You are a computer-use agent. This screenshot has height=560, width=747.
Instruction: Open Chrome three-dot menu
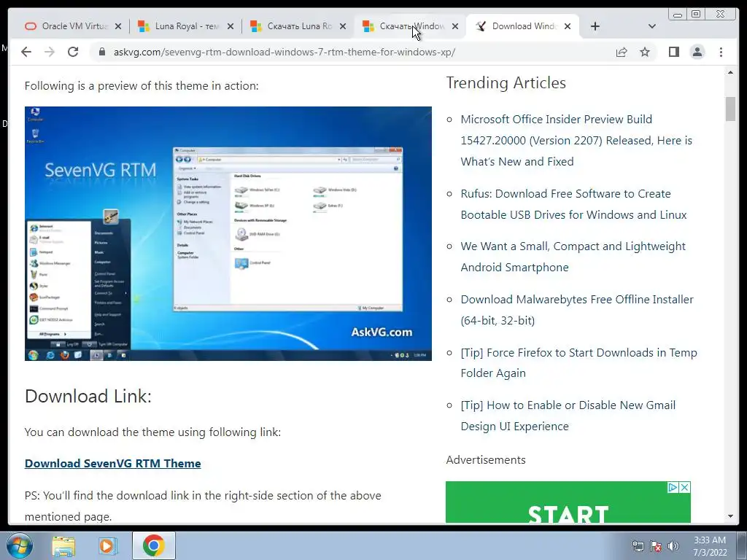pyautogui.click(x=721, y=52)
